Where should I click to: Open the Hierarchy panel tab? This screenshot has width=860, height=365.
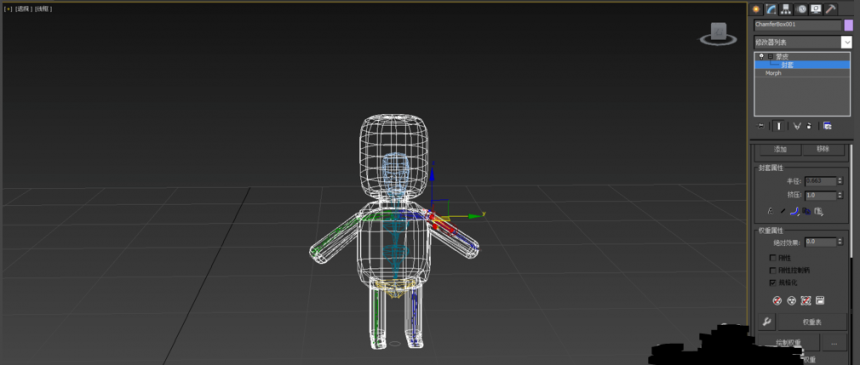coord(786,9)
